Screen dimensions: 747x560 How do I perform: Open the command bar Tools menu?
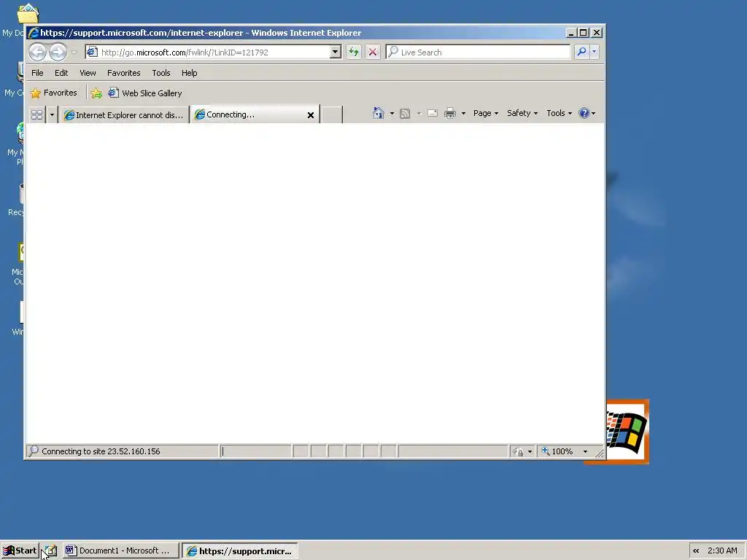coord(559,113)
